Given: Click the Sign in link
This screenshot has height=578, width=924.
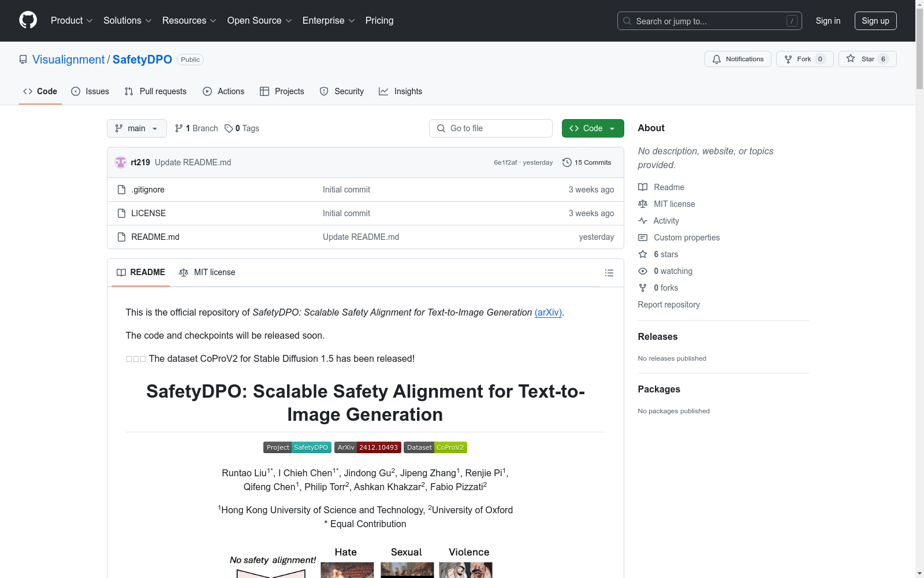Looking at the screenshot, I should 828,21.
